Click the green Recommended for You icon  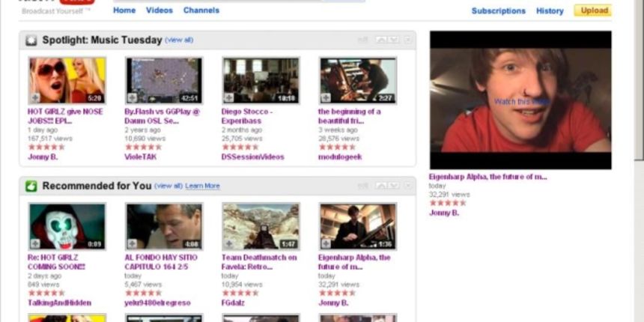31,186
